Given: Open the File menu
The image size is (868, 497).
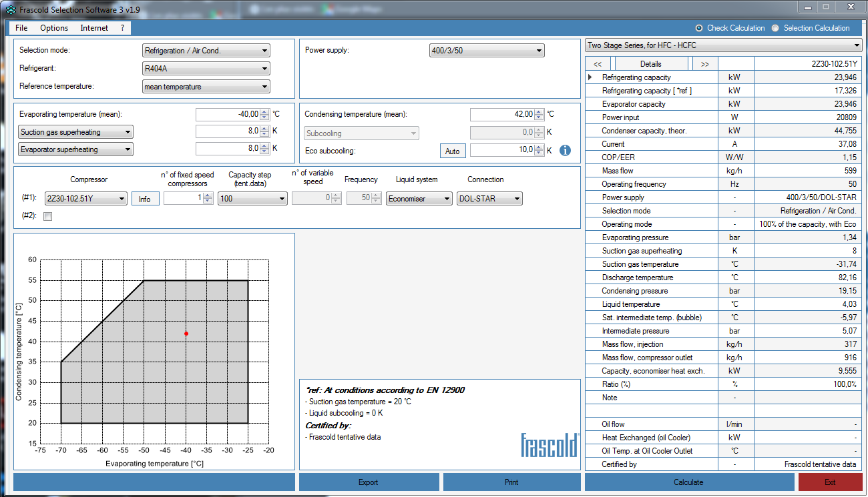Looking at the screenshot, I should 21,28.
